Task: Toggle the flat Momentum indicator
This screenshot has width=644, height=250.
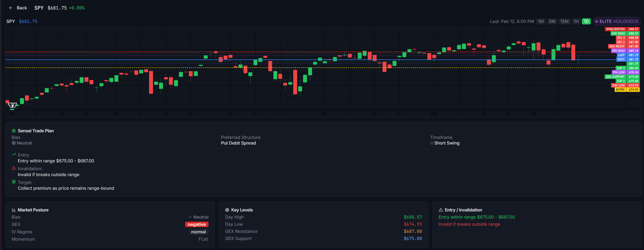Action: (204, 239)
